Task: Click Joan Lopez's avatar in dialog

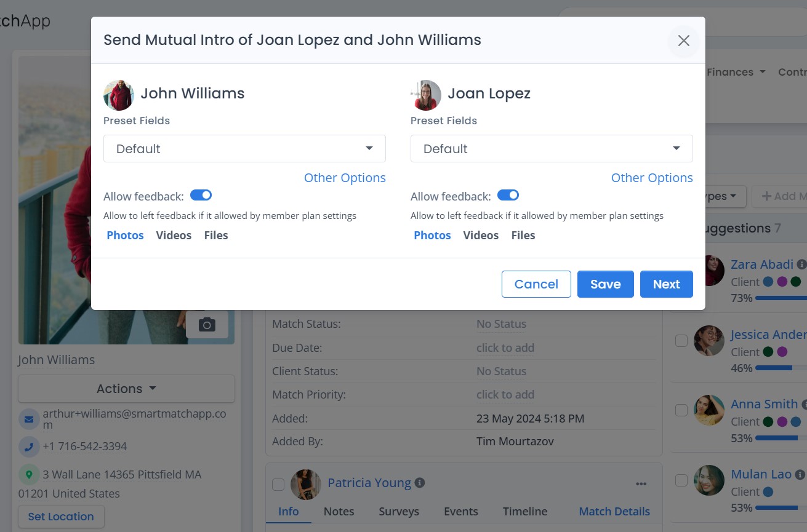Action: (x=426, y=95)
